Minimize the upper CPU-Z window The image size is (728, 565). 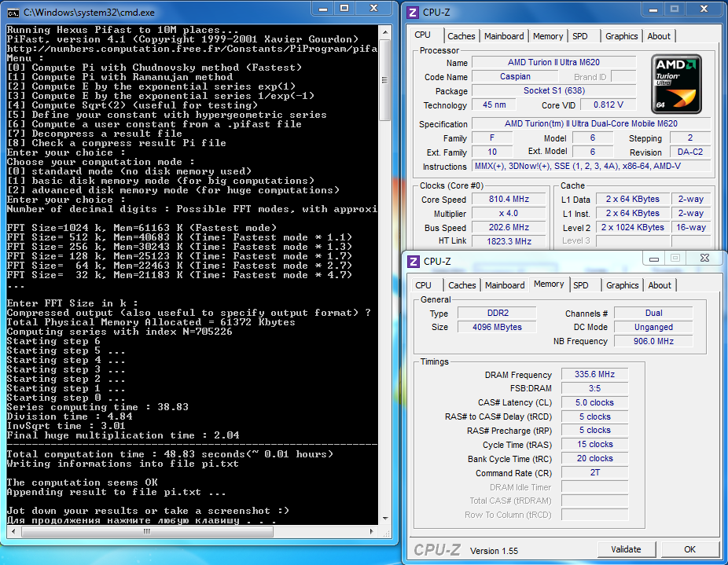pos(653,9)
